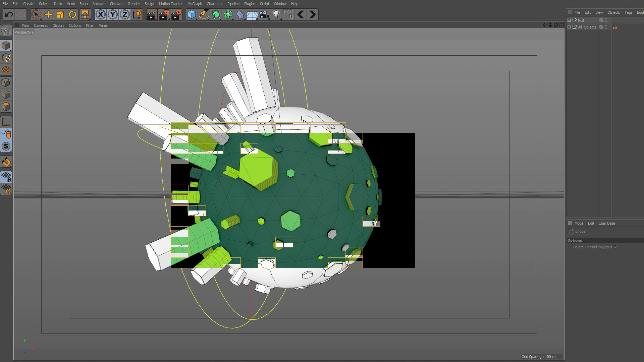Screen dimensions: 644x362
Task: Expand the All_Objects hierarchy
Action: point(569,27)
